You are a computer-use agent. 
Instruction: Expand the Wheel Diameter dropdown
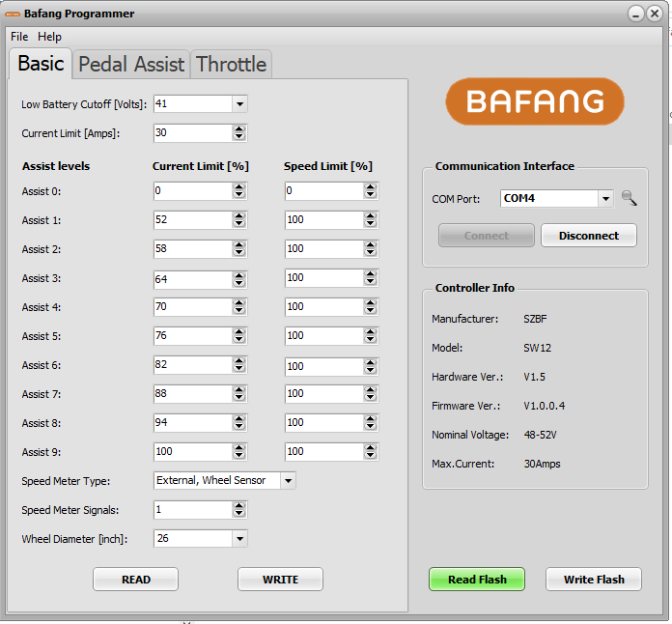point(239,538)
